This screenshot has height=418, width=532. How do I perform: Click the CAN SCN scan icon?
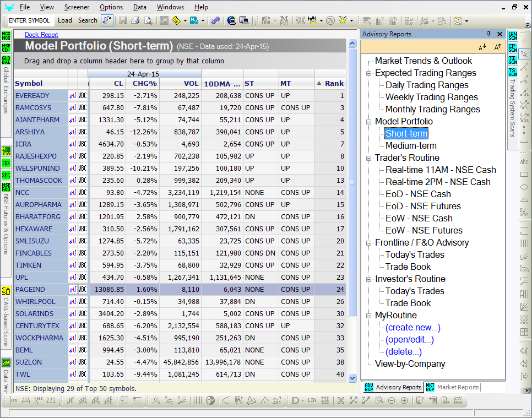[513, 36]
